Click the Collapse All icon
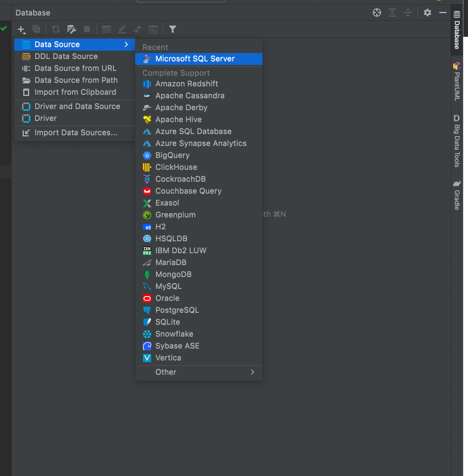468x476 pixels. point(408,13)
